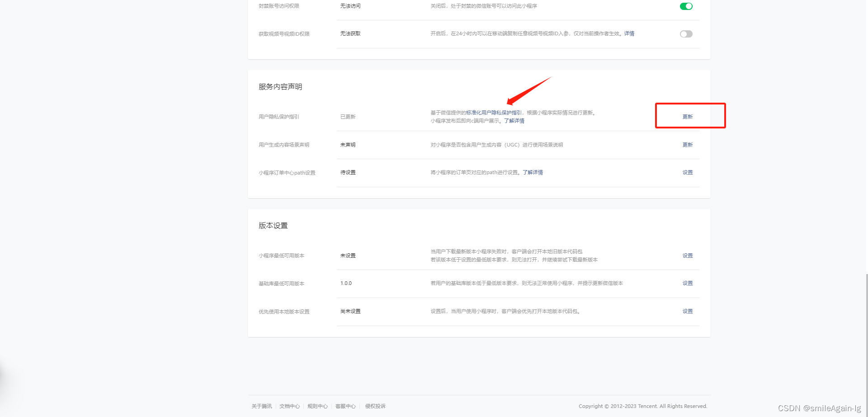Open the 标准化用户隐私保护指引 link
Viewport: 868px width, 417px height.
pos(494,113)
